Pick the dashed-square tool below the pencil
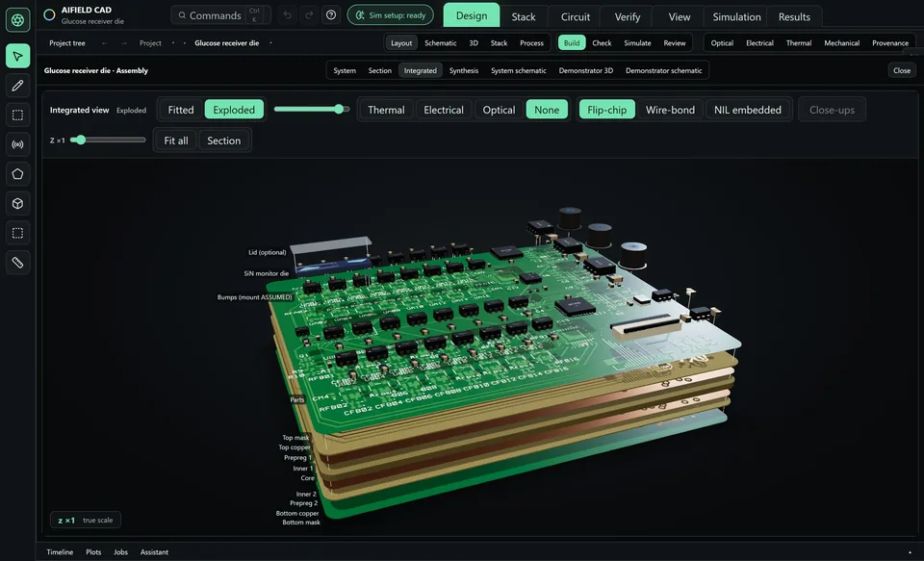924x561 pixels. point(17,115)
